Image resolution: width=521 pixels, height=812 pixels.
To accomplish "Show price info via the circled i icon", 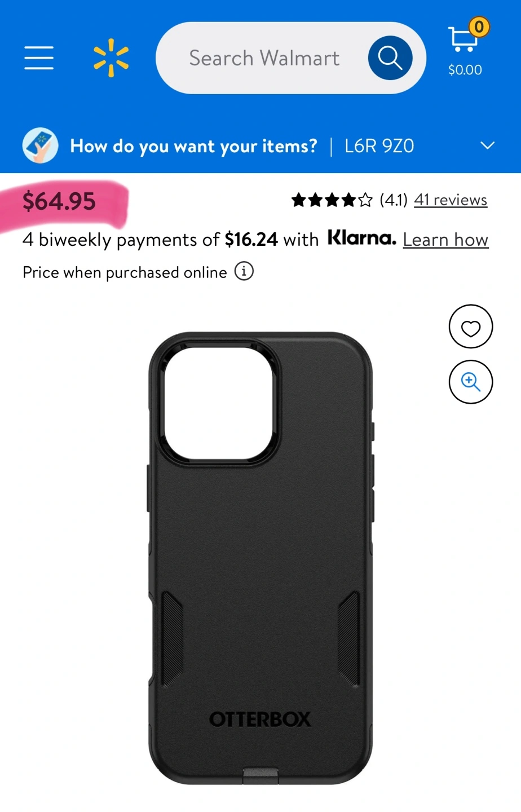I will 244,271.
